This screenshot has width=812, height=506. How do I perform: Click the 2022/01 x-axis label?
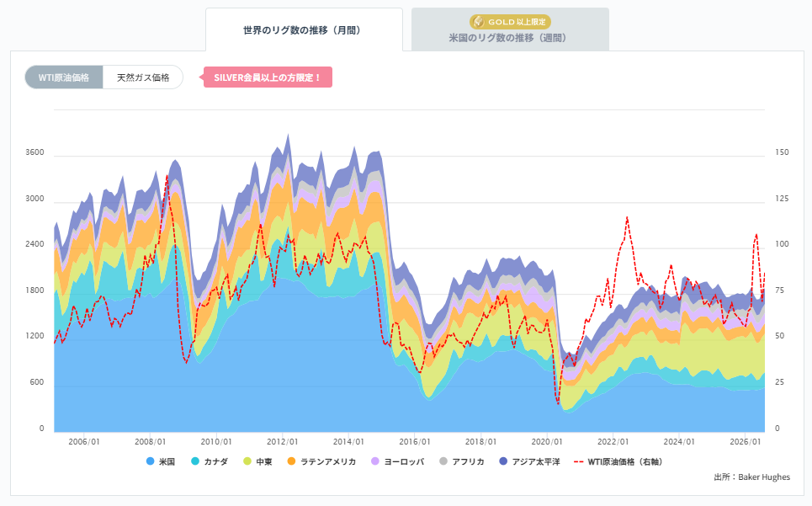pos(613,442)
